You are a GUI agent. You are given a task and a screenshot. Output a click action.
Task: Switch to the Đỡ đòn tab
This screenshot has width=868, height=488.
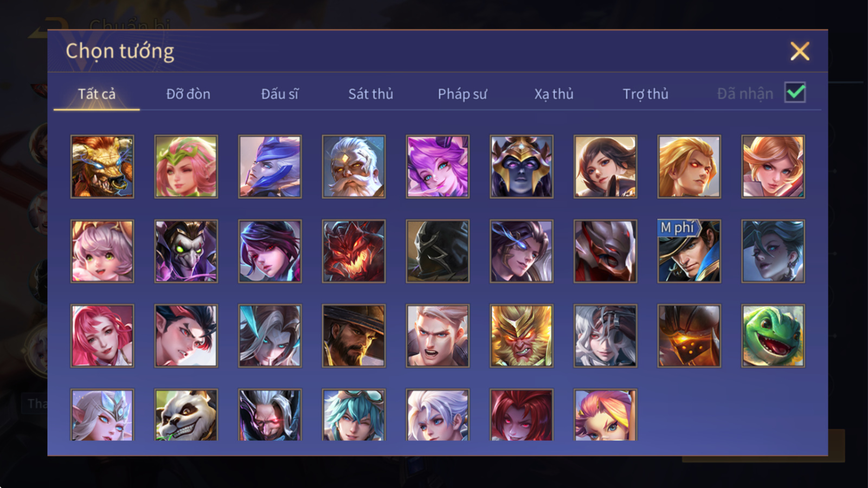tap(188, 94)
